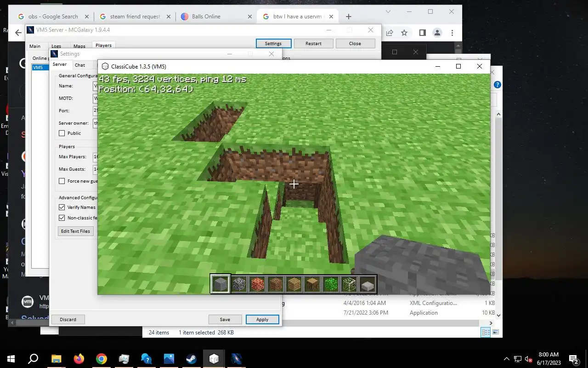Open taskbar search magnifier
Screen dimensions: 588x368
point(33,359)
